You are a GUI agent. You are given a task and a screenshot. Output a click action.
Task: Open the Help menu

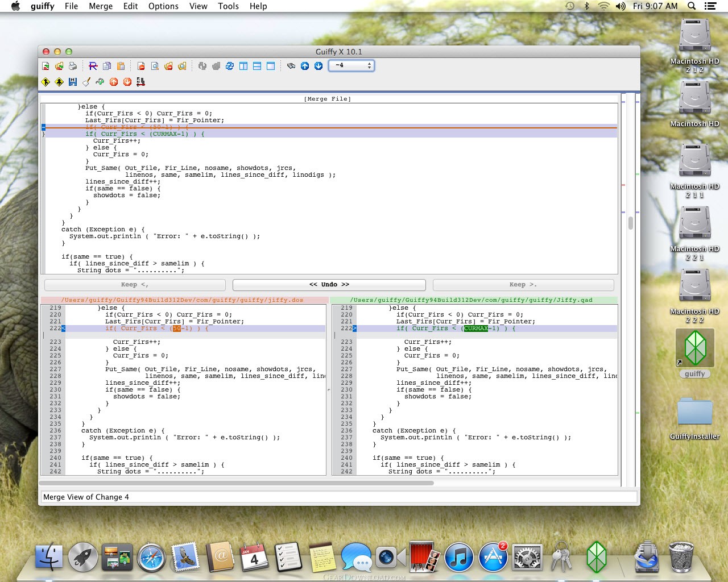pos(258,6)
